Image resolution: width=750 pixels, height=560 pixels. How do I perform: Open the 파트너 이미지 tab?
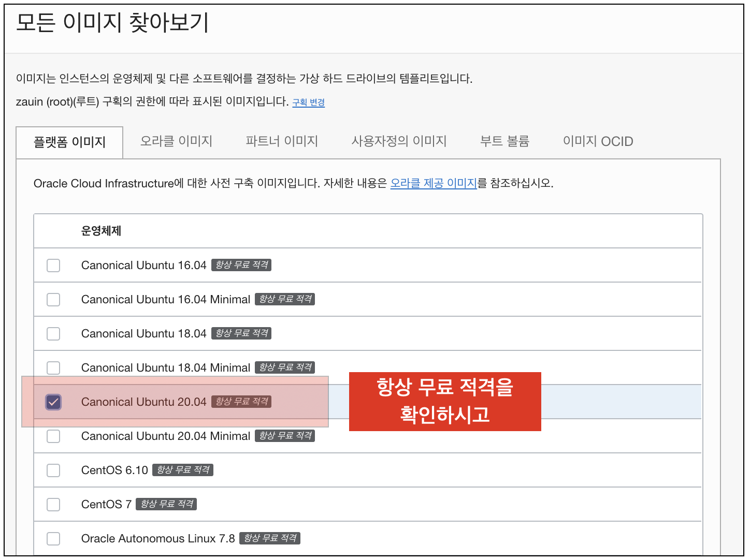tap(282, 141)
